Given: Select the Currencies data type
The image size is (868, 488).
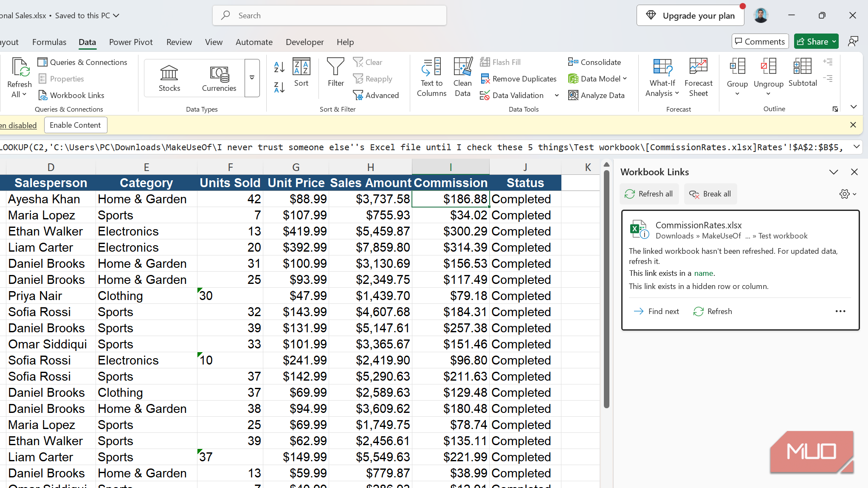Looking at the screenshot, I should point(219,79).
